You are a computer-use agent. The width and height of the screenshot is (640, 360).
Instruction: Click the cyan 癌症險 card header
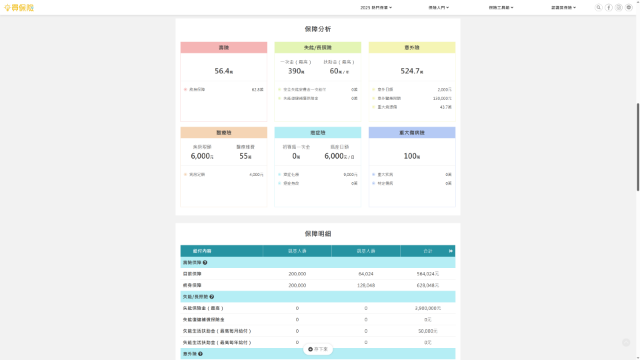(318, 132)
